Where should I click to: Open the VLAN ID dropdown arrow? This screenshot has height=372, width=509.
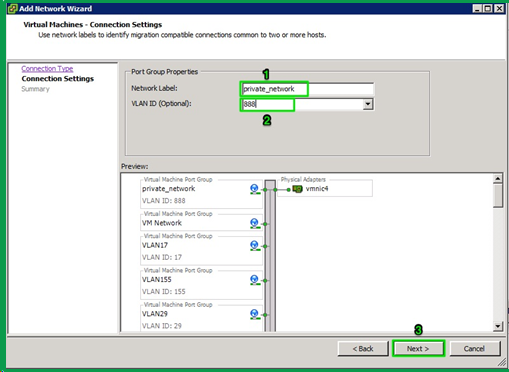(x=368, y=104)
